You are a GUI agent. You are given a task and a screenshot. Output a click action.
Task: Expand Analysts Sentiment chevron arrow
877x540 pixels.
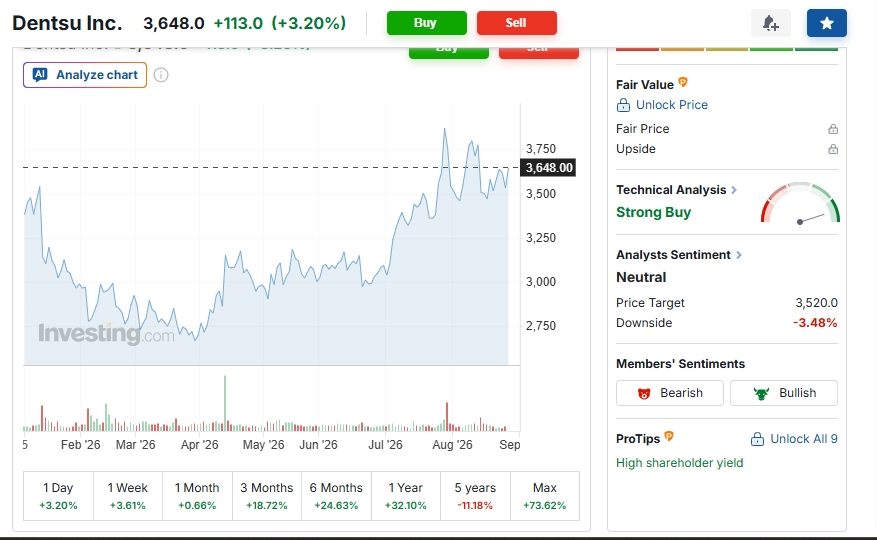pos(739,255)
